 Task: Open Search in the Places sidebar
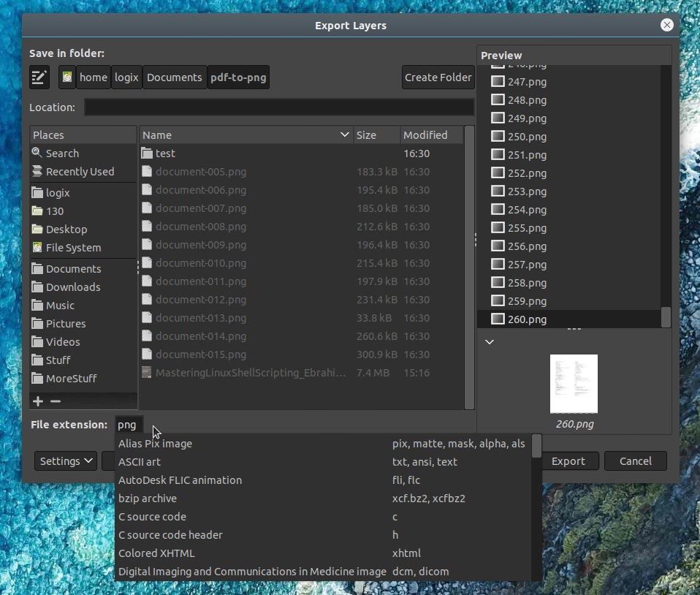(x=61, y=153)
